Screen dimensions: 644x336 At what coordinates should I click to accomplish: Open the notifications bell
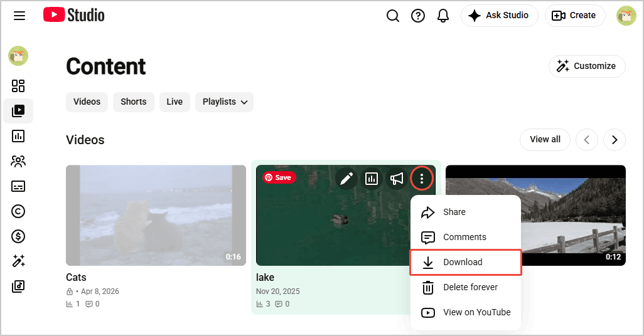click(x=443, y=16)
